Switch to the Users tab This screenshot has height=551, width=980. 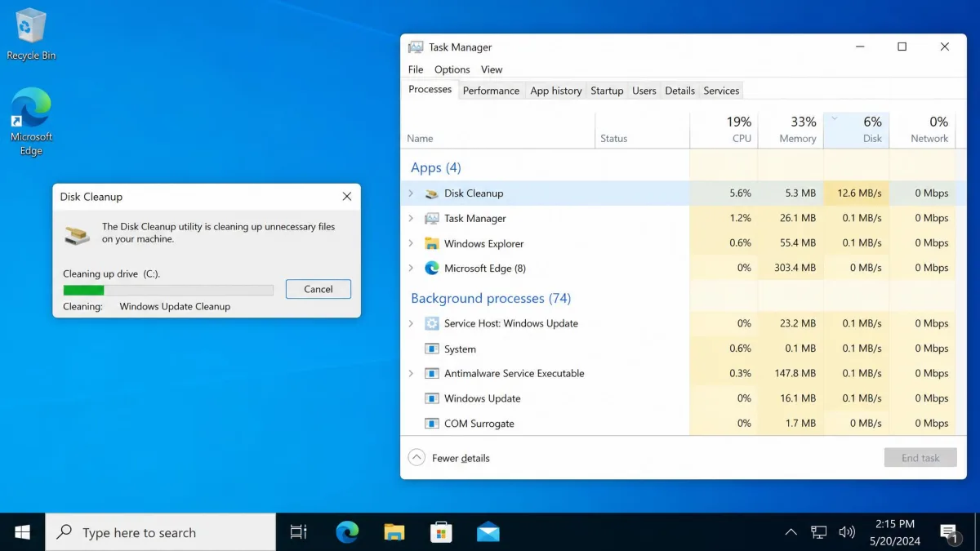(x=644, y=91)
